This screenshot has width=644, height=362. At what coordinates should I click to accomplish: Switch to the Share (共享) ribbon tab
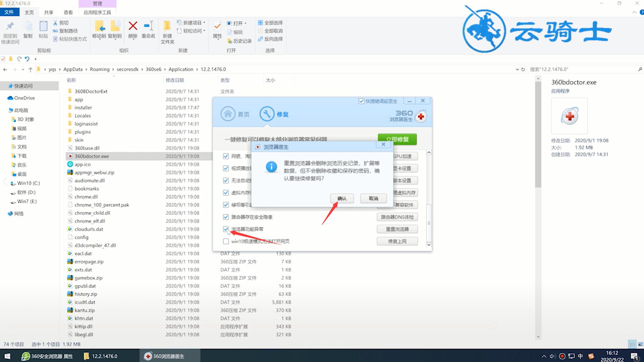click(49, 12)
